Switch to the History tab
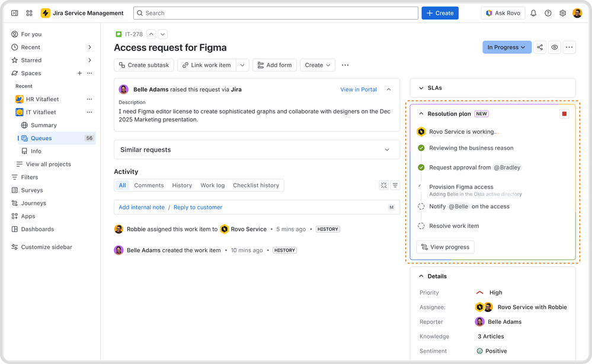 pyautogui.click(x=182, y=185)
